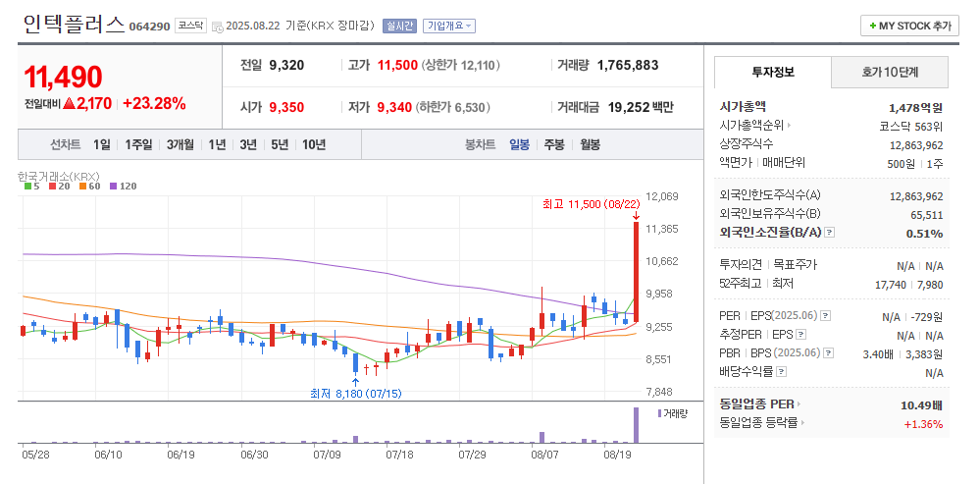Click the 목표주가 label

coord(795,265)
